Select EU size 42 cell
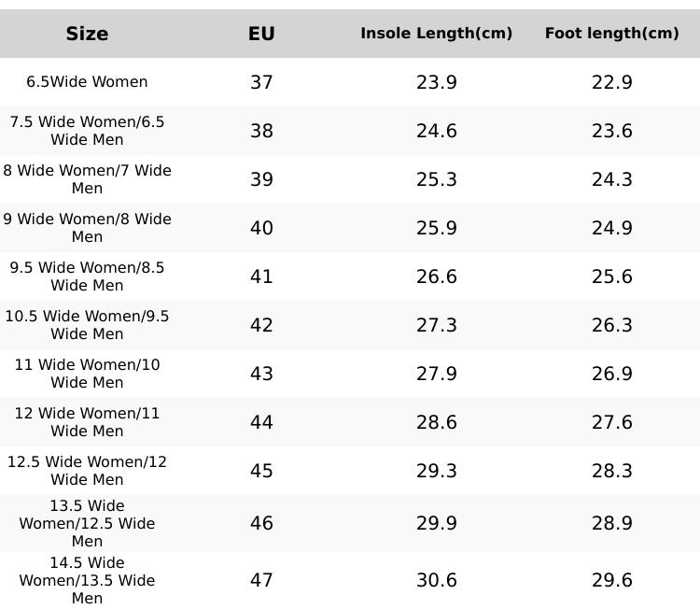The width and height of the screenshot is (700, 609). point(261,325)
